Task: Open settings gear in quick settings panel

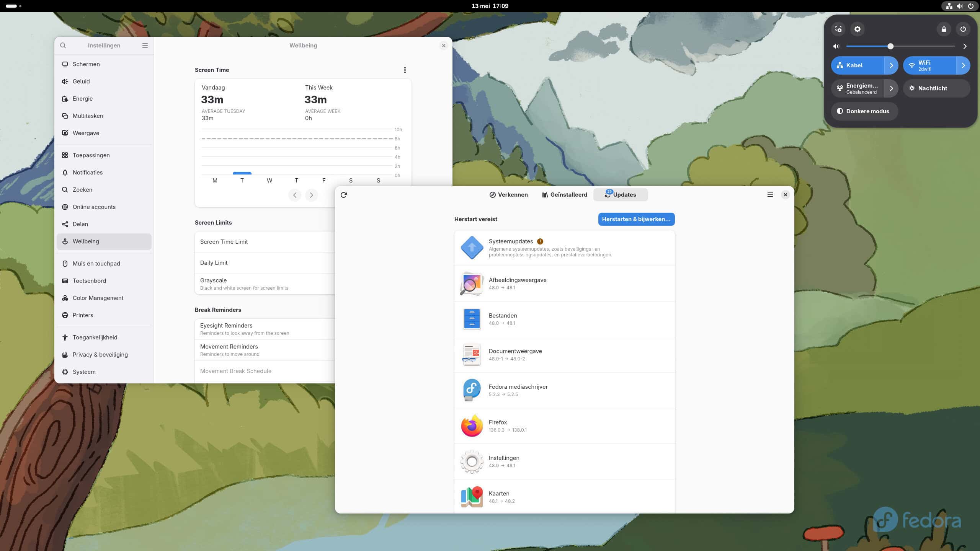Action: tap(857, 29)
